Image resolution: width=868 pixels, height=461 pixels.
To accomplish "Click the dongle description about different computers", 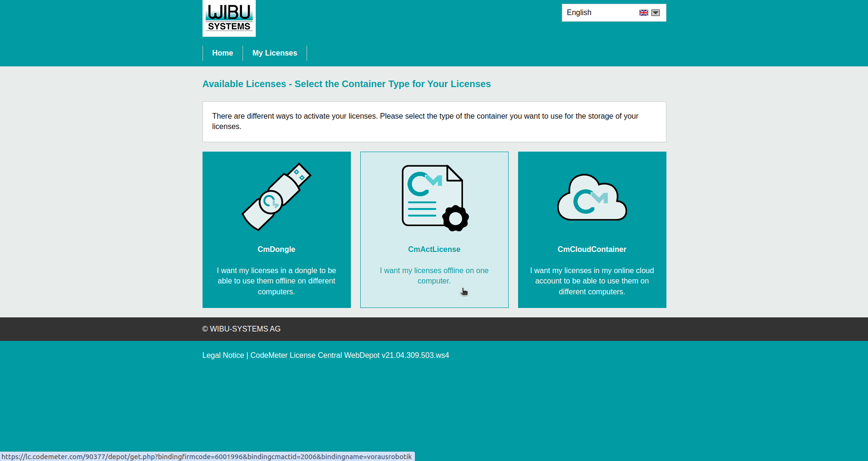I will click(276, 281).
